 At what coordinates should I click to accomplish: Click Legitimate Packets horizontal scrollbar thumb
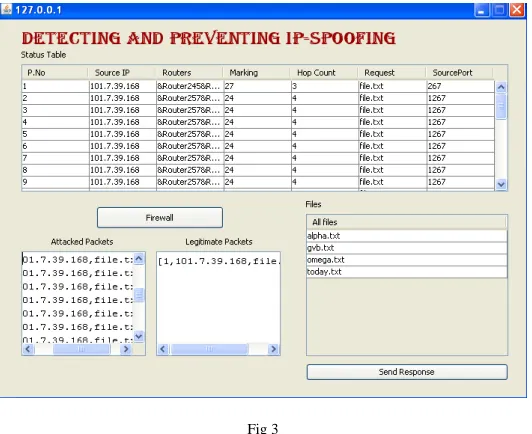209,349
